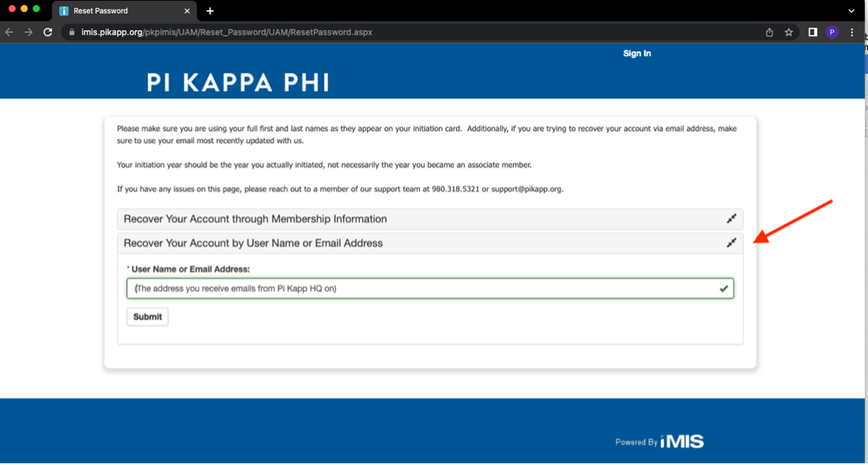The width and height of the screenshot is (868, 465).
Task: Open the purple profile avatar
Action: click(832, 32)
